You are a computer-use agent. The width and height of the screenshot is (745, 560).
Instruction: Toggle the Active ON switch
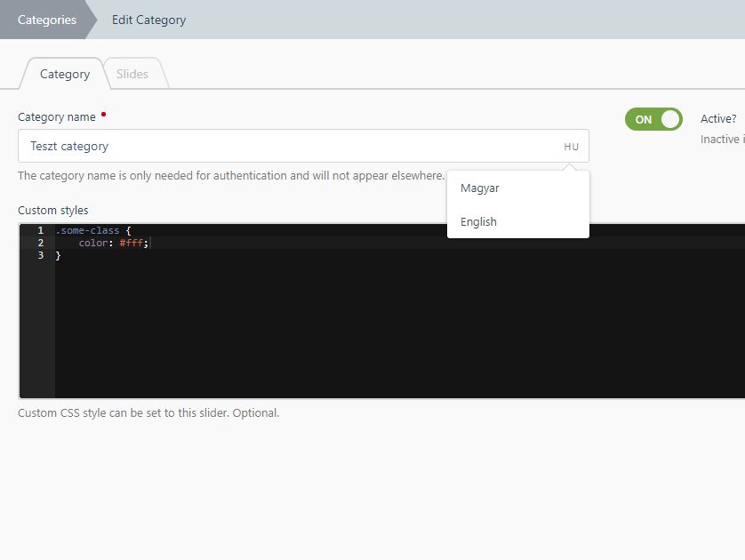(653, 119)
